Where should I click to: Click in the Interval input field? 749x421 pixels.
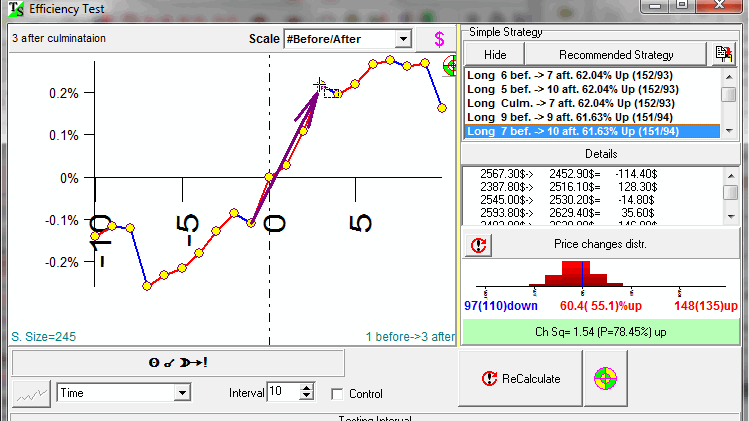pyautogui.click(x=282, y=393)
